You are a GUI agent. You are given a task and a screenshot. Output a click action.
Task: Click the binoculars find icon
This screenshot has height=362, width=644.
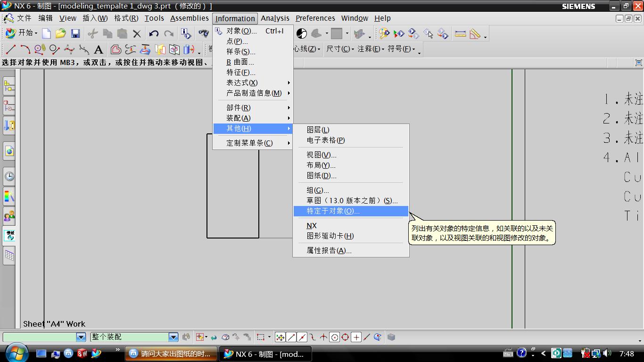tap(204, 33)
